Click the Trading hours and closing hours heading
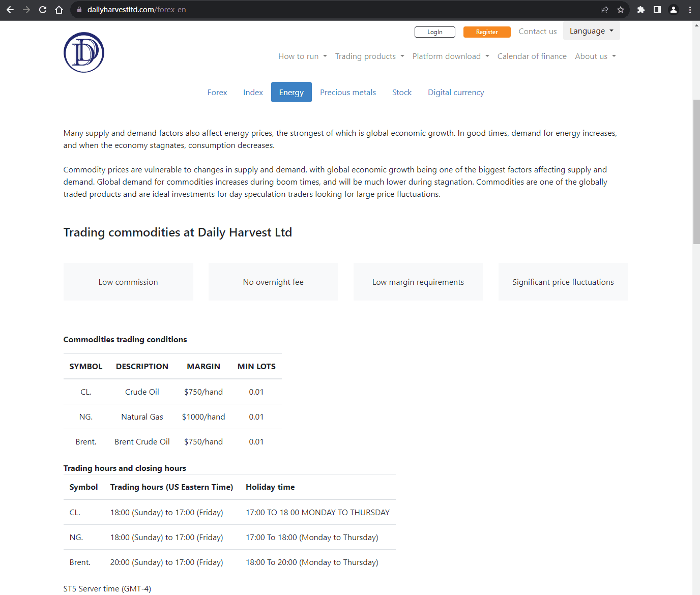 [125, 468]
